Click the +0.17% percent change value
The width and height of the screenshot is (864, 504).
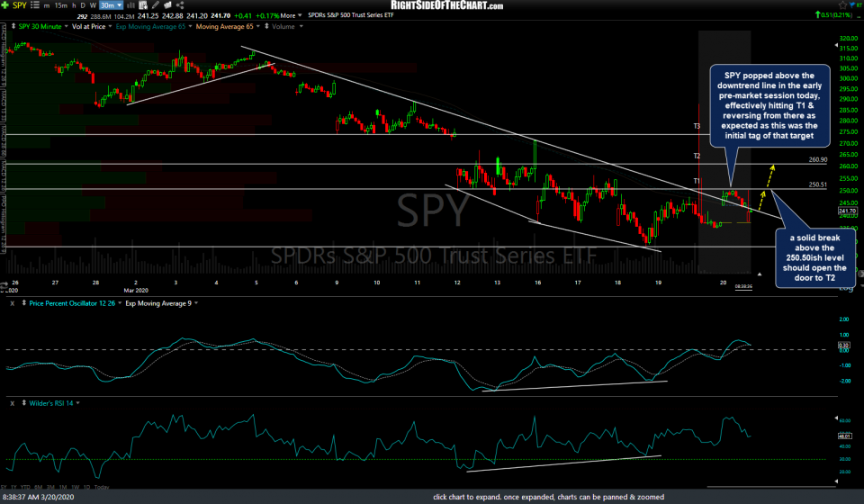coord(267,15)
